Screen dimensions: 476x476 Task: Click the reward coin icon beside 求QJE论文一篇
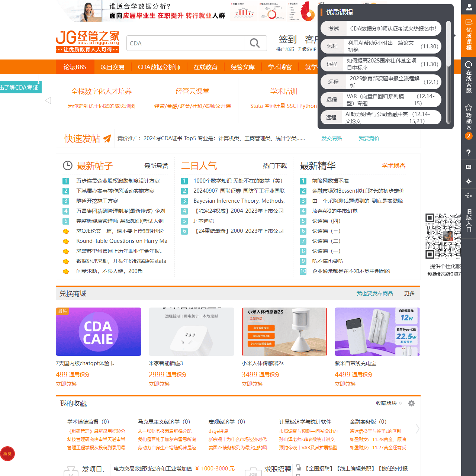pyautogui.click(x=66, y=231)
